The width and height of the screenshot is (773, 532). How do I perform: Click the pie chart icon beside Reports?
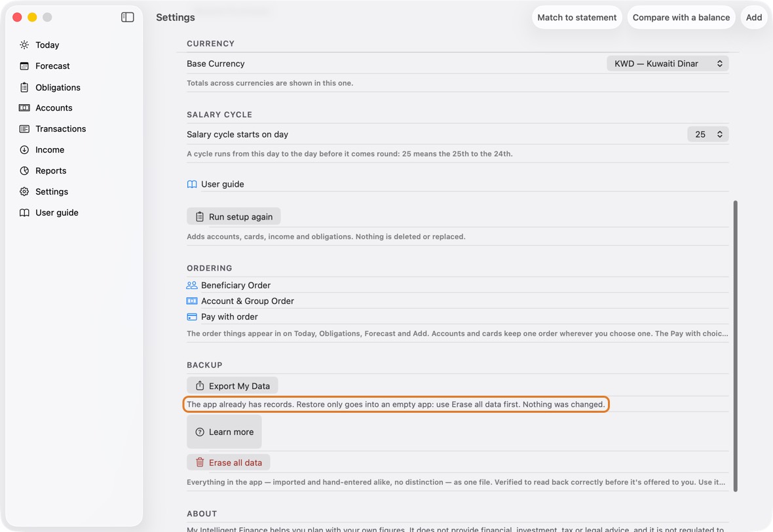coord(24,170)
